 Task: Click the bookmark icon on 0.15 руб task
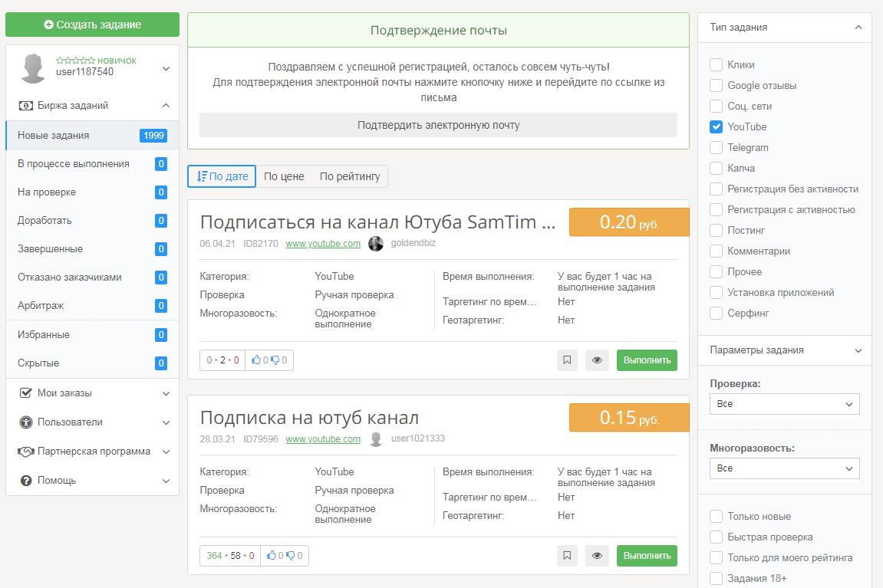point(567,555)
